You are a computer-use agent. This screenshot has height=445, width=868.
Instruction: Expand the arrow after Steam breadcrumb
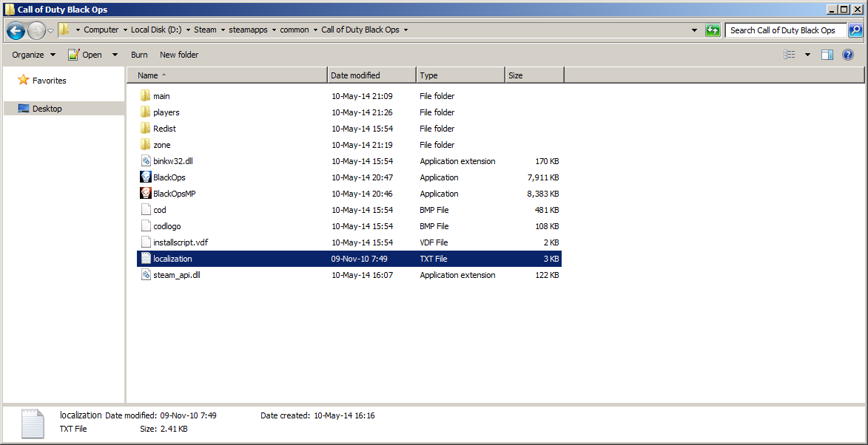[223, 30]
